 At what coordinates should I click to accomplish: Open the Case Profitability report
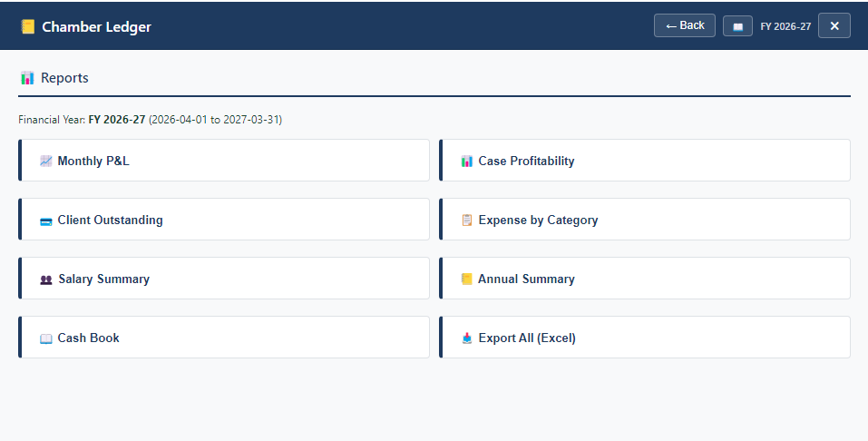click(x=644, y=160)
